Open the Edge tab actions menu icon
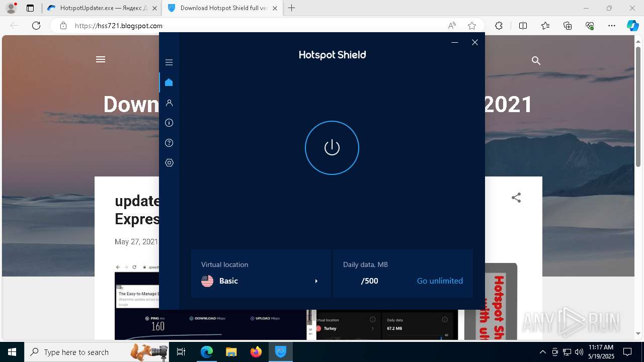Viewport: 644px width, 362px height. 30,8
